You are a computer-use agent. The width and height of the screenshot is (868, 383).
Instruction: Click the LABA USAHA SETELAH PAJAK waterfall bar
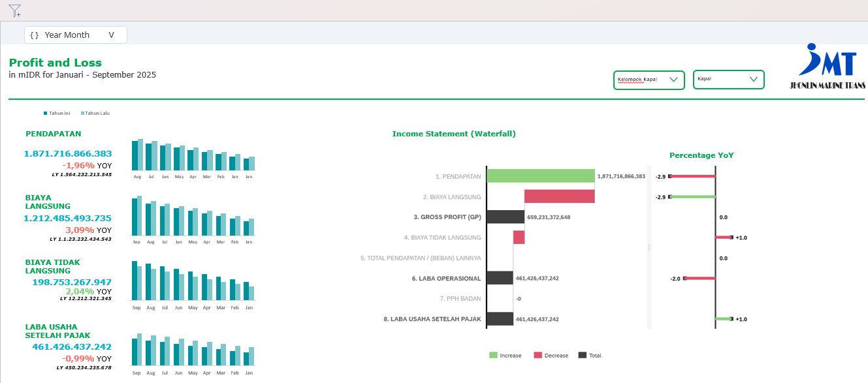pyautogui.click(x=500, y=319)
